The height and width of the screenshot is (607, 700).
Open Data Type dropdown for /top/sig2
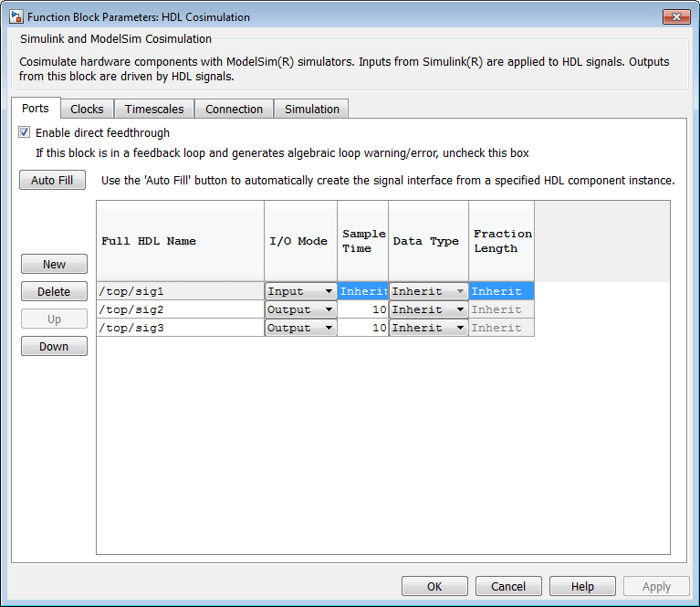[429, 309]
